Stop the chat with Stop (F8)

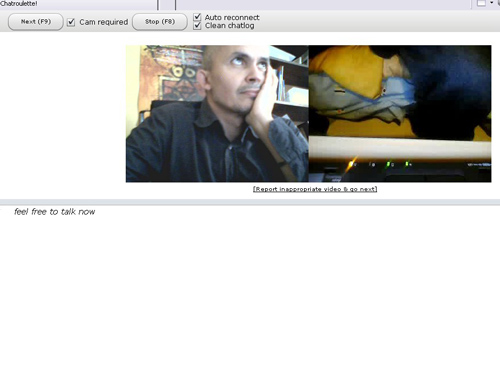click(160, 22)
